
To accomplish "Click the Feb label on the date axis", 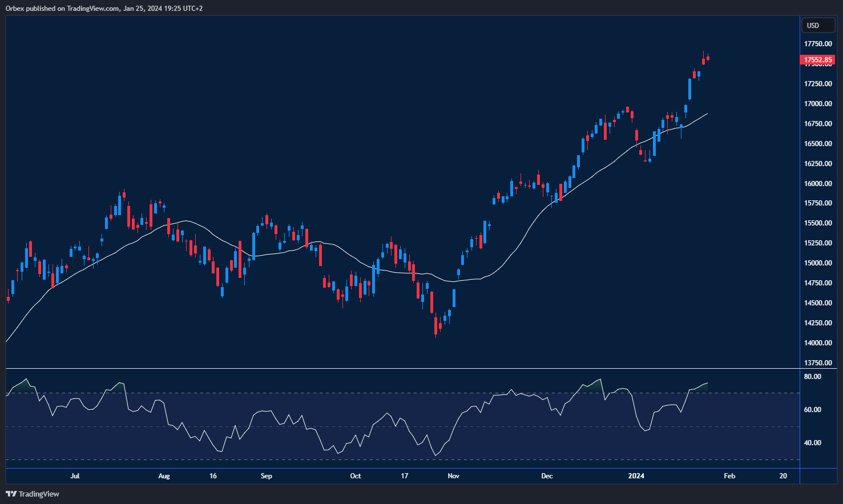I will coord(729,475).
